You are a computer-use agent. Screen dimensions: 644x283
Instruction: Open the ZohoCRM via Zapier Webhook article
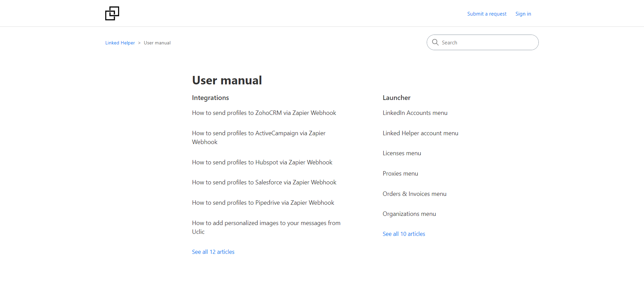coord(264,113)
